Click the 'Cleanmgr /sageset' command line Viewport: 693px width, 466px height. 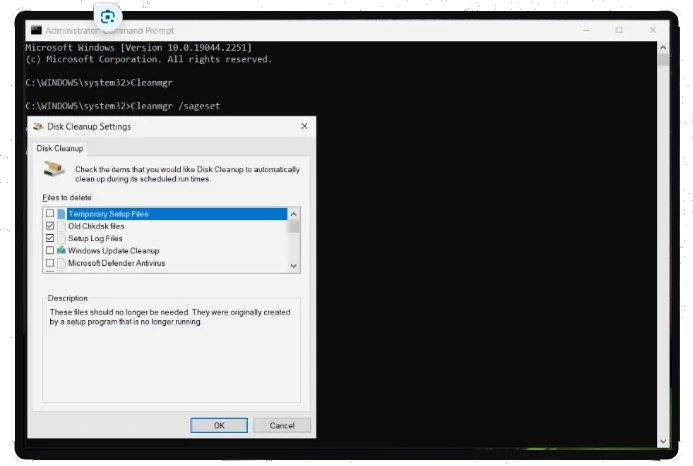122,106
